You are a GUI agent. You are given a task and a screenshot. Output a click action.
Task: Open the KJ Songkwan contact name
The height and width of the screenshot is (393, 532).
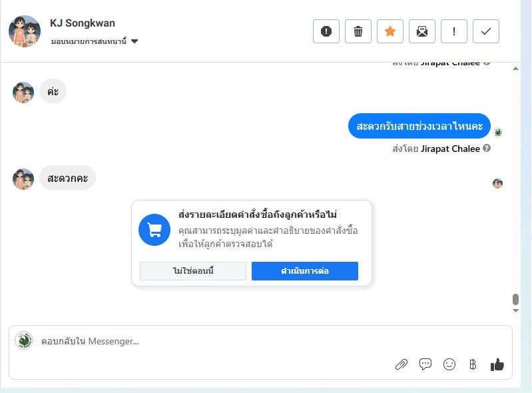[83, 23]
